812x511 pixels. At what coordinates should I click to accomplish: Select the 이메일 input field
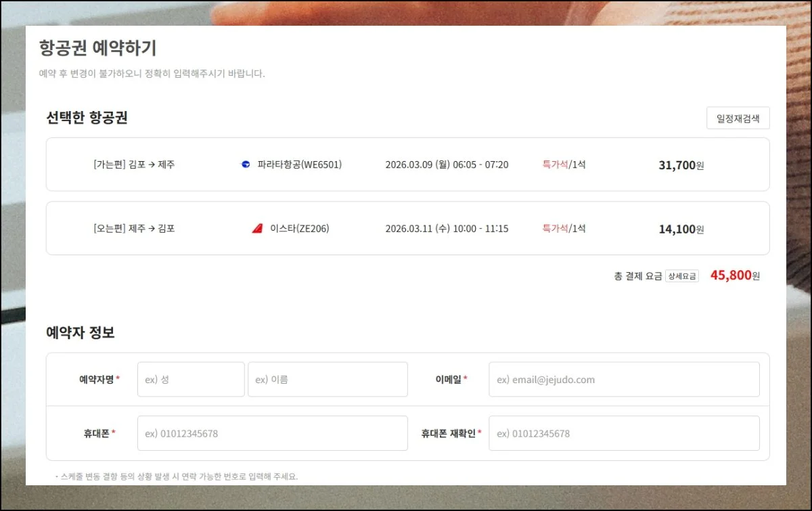pyautogui.click(x=623, y=380)
